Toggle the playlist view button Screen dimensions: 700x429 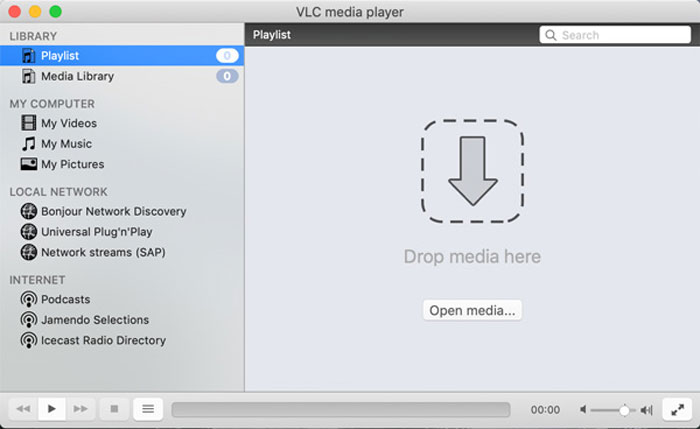click(x=148, y=408)
